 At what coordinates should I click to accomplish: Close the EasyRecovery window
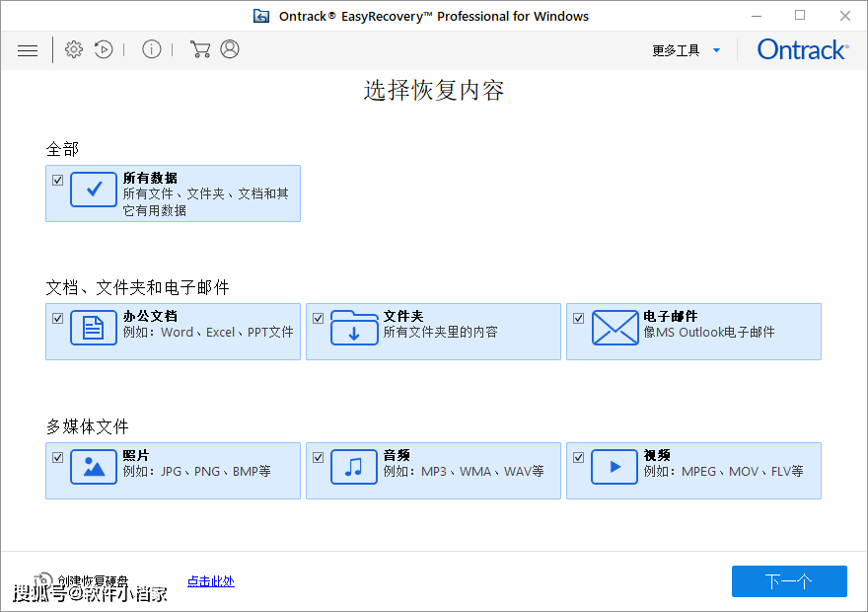pos(844,16)
